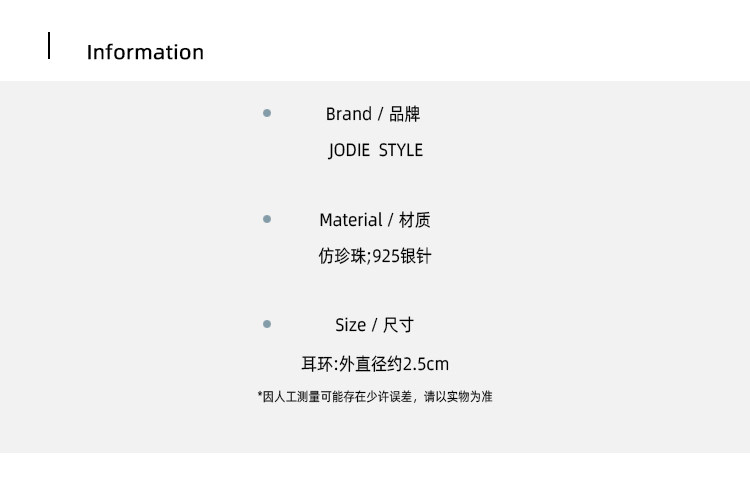Click the 2.5cm measurement value
This screenshot has width=750, height=501.
coord(425,364)
